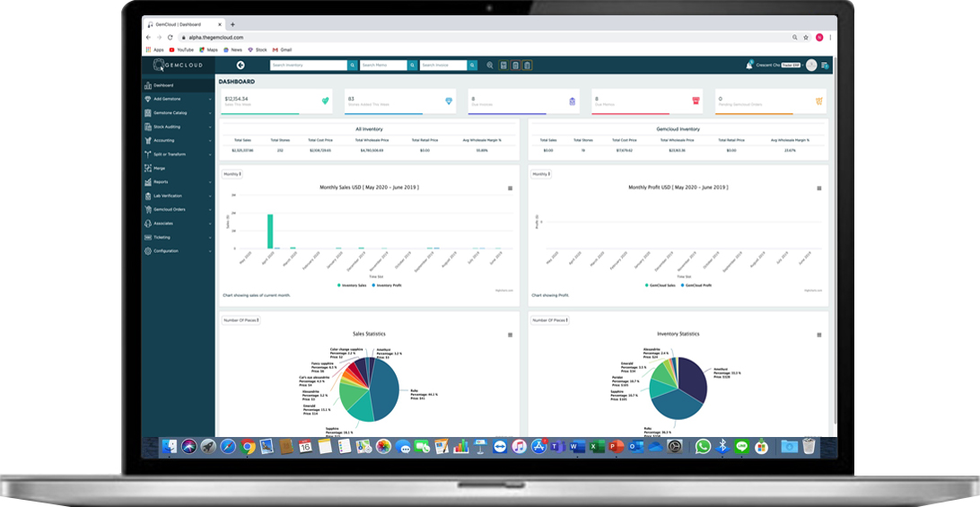Open the Inventory Statistics chart context menu

[x=818, y=335]
